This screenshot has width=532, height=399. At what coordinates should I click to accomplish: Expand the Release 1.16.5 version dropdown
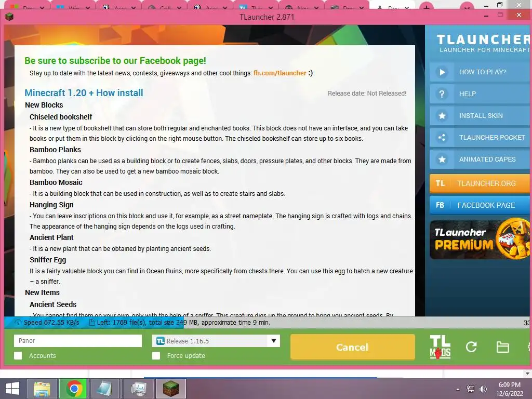(216, 341)
